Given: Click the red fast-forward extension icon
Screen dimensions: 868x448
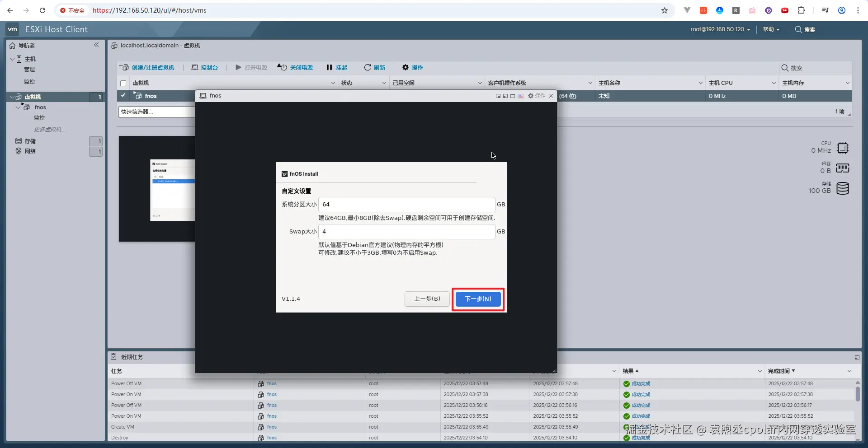Looking at the screenshot, I should pos(785,10).
